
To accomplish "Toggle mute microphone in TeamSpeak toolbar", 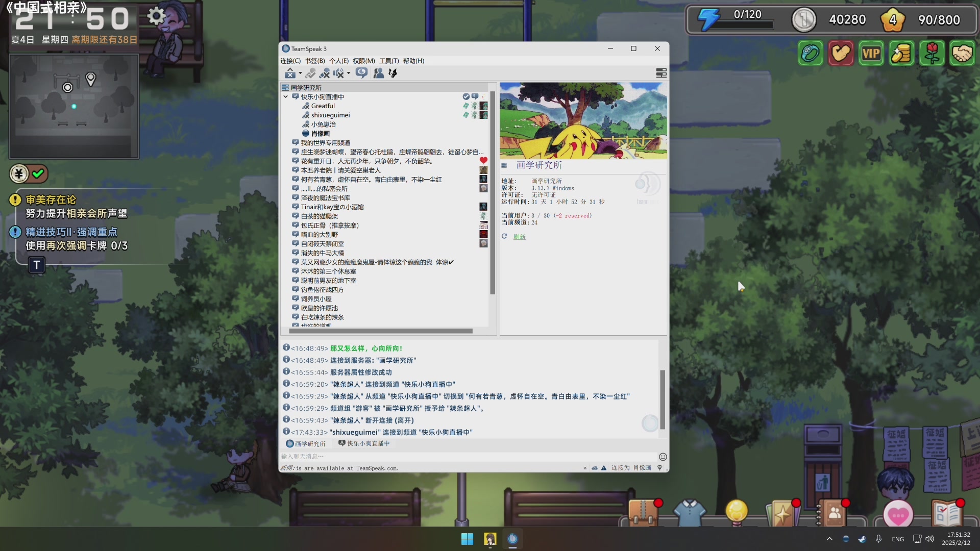I will point(324,73).
